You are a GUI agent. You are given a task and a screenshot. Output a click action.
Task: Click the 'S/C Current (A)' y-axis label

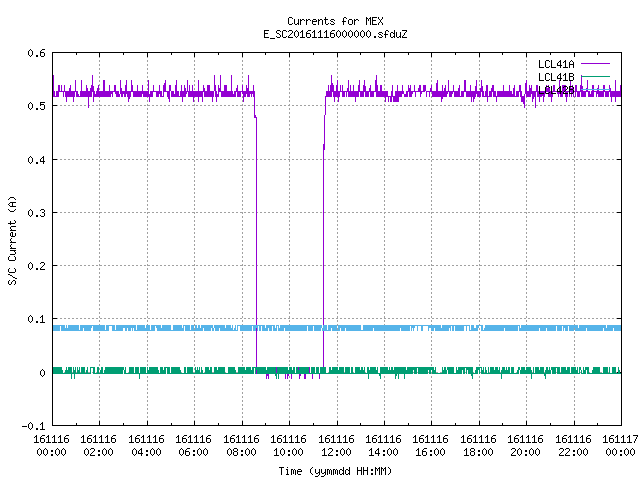pyautogui.click(x=13, y=241)
